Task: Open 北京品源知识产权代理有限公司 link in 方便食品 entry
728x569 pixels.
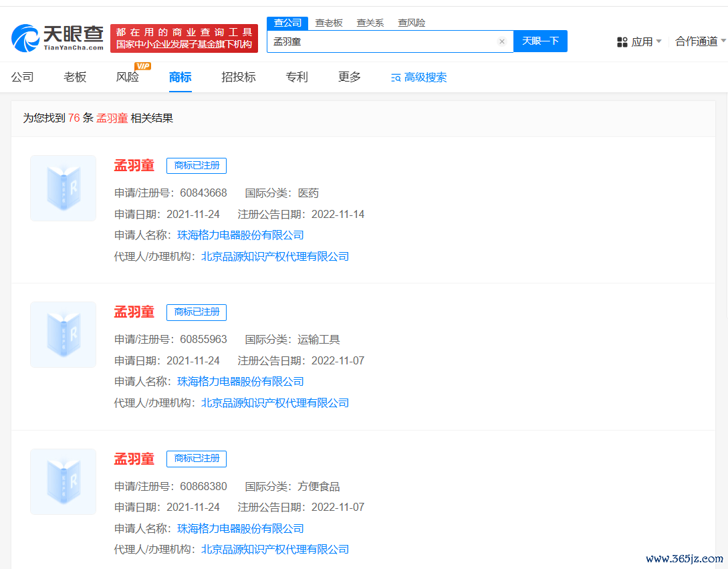Action: click(x=275, y=549)
